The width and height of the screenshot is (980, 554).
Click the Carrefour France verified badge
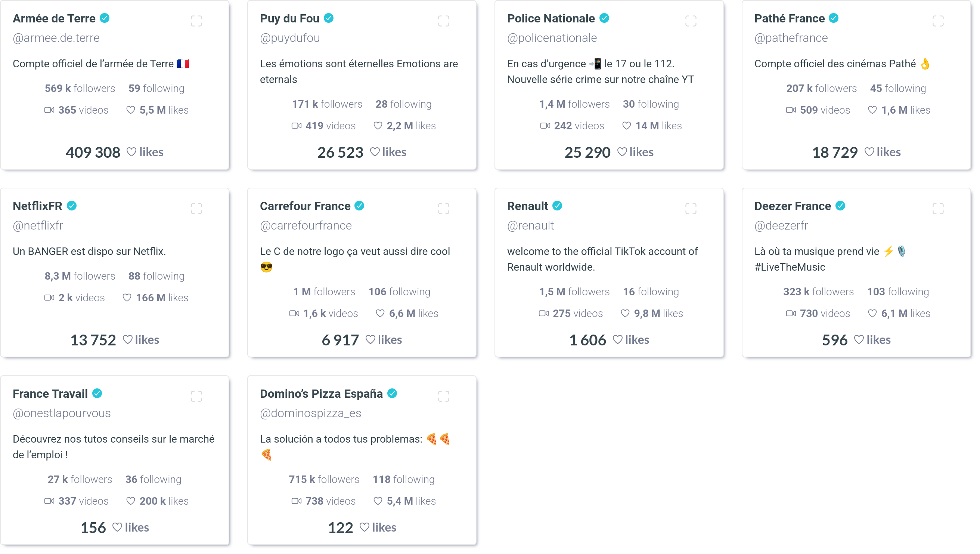tap(360, 206)
